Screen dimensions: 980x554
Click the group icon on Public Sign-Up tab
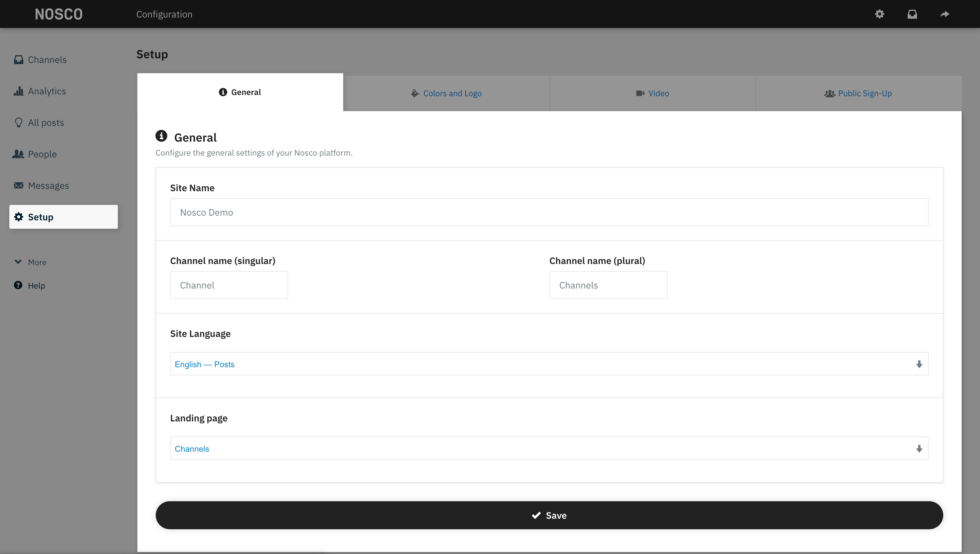829,93
